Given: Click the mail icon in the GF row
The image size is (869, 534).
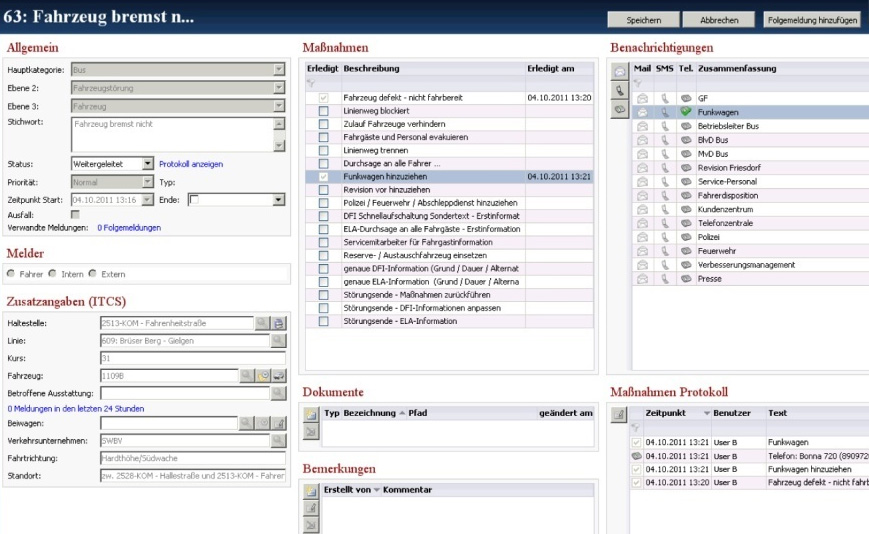Looking at the screenshot, I should click(642, 98).
